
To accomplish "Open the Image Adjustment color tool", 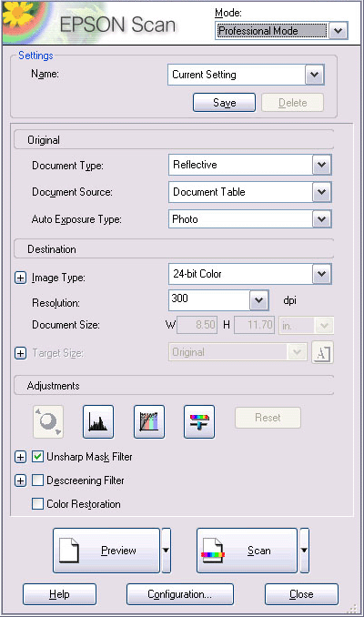I will [199, 421].
